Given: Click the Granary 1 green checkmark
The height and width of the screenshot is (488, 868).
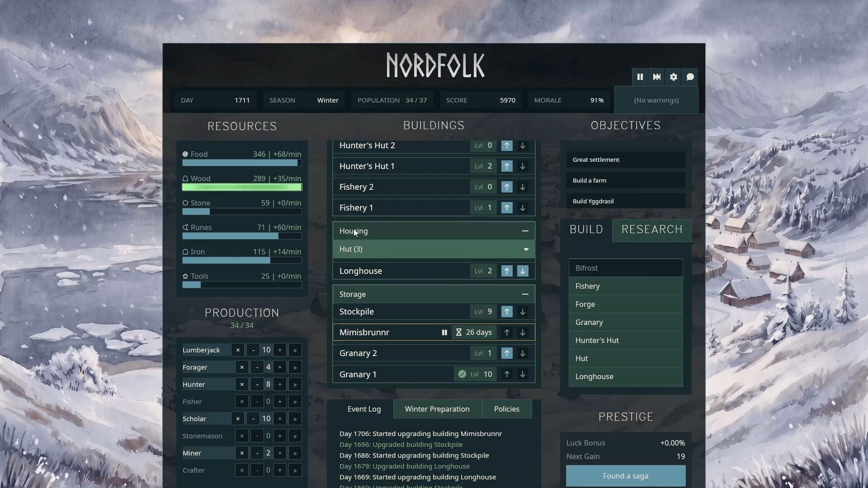Looking at the screenshot, I should pos(462,374).
